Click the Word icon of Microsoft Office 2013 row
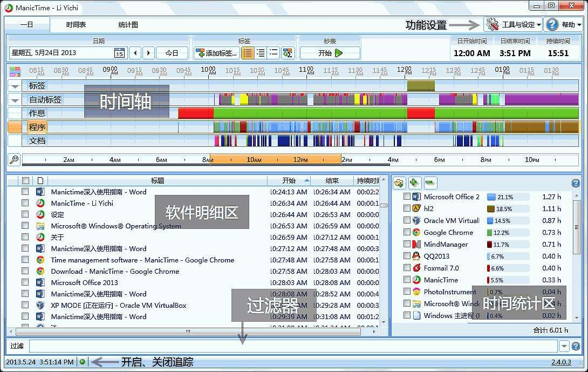 click(40, 282)
